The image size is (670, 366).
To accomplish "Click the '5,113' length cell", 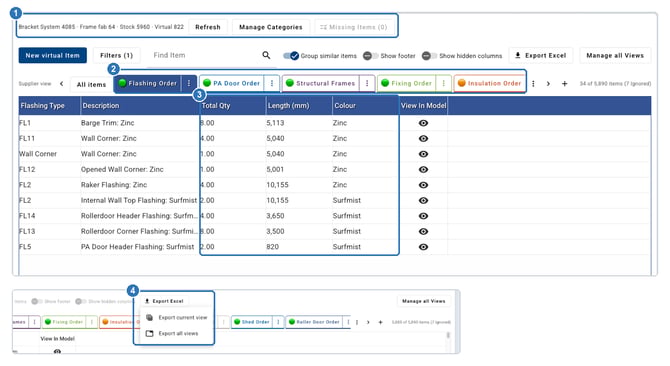I will [x=299, y=123].
